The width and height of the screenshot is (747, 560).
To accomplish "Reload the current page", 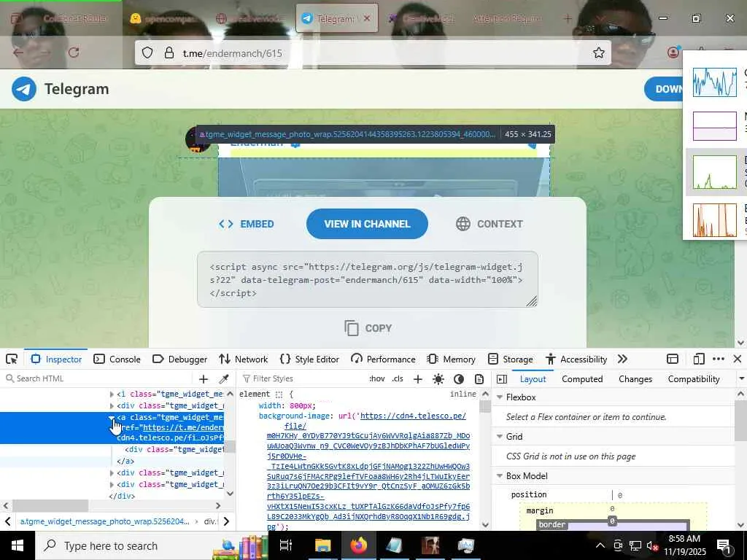I will pos(74,52).
